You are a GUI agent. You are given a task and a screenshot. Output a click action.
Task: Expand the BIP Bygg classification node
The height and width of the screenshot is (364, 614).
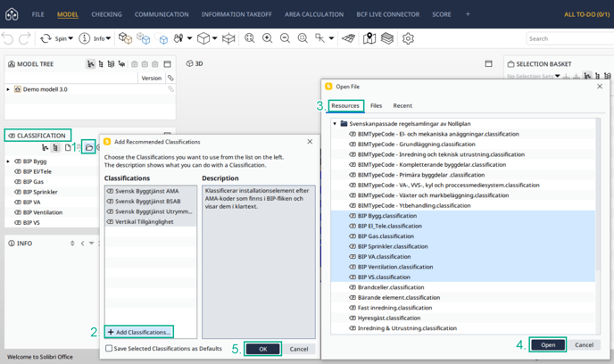tap(8, 161)
